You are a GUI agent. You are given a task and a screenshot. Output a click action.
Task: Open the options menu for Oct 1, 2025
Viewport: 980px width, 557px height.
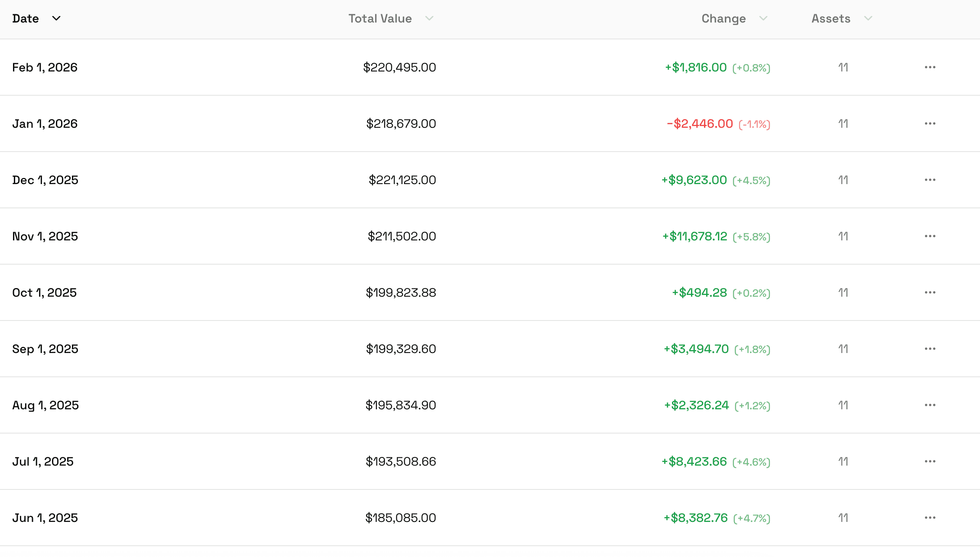[x=930, y=292]
